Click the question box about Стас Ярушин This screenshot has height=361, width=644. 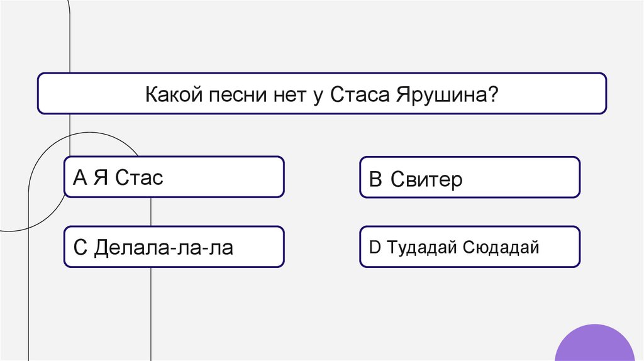322,94
